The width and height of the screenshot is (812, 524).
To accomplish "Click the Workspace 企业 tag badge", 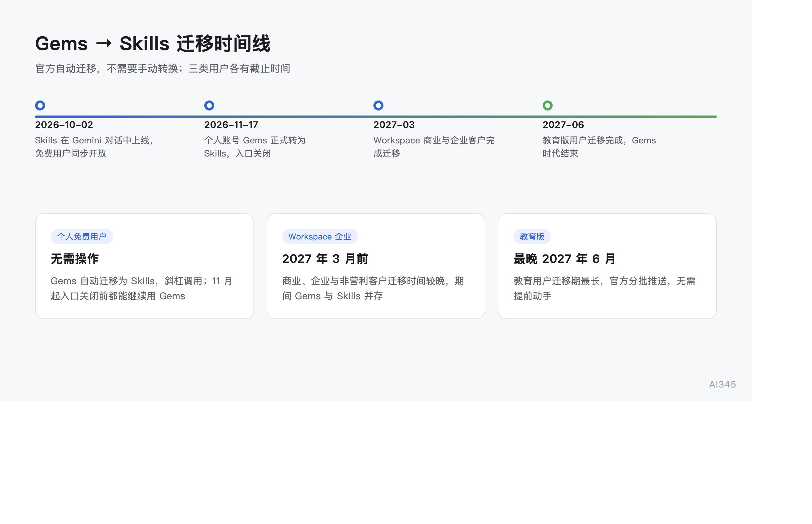I will [x=320, y=236].
